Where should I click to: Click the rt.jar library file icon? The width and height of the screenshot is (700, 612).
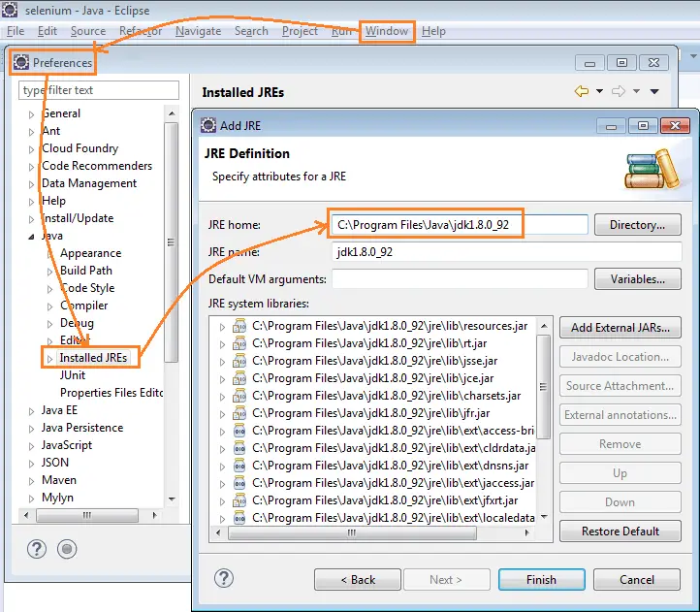click(x=239, y=344)
